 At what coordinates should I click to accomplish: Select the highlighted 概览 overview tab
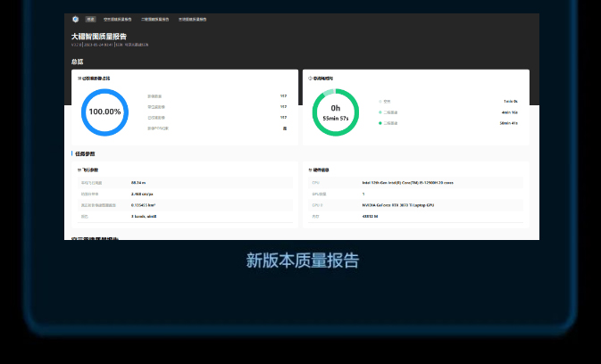coord(91,18)
